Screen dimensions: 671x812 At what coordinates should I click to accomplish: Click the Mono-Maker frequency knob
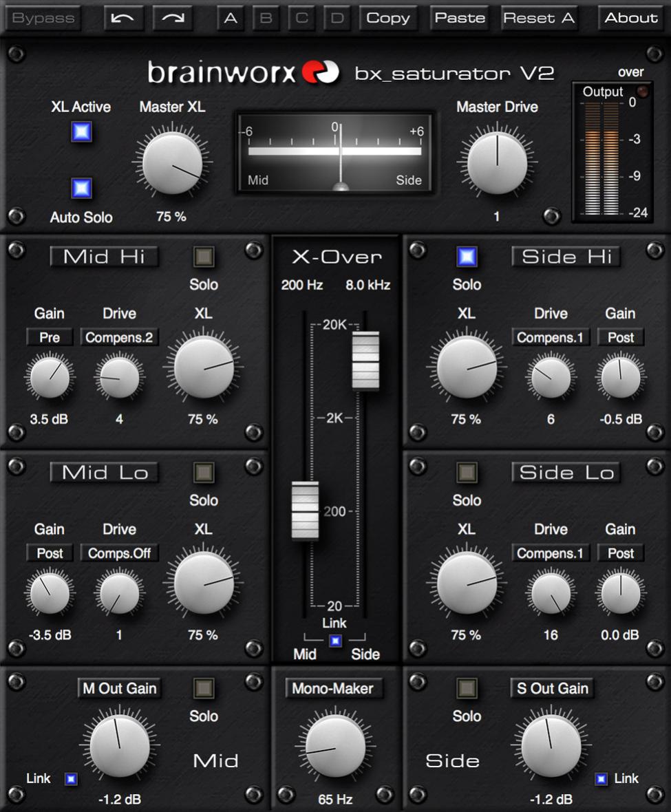point(336,746)
